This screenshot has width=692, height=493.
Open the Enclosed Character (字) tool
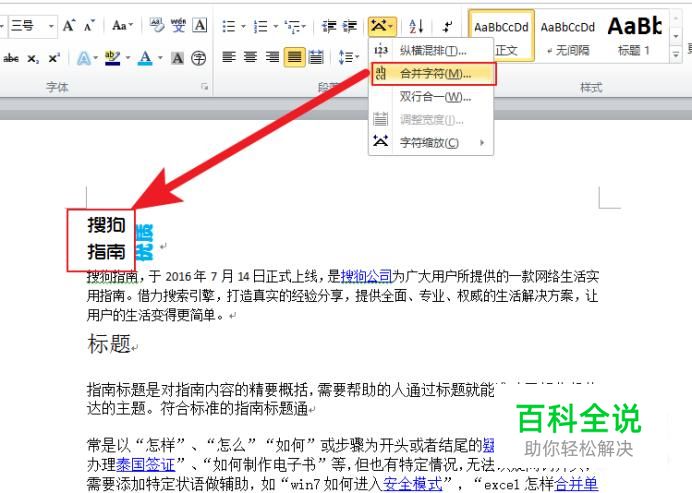pyautogui.click(x=199, y=58)
